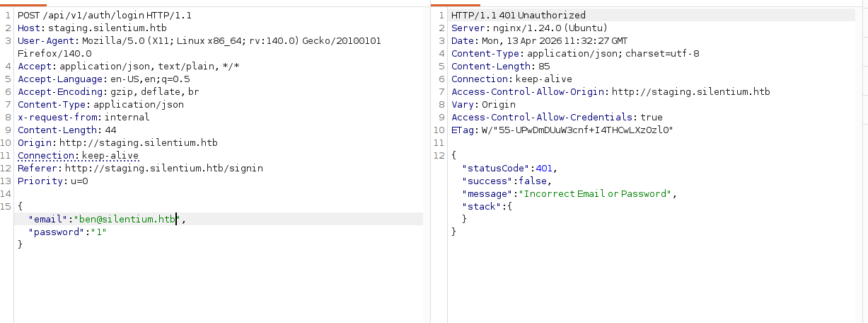Click the "success" key in the response body
868x323 pixels.
[x=487, y=181]
